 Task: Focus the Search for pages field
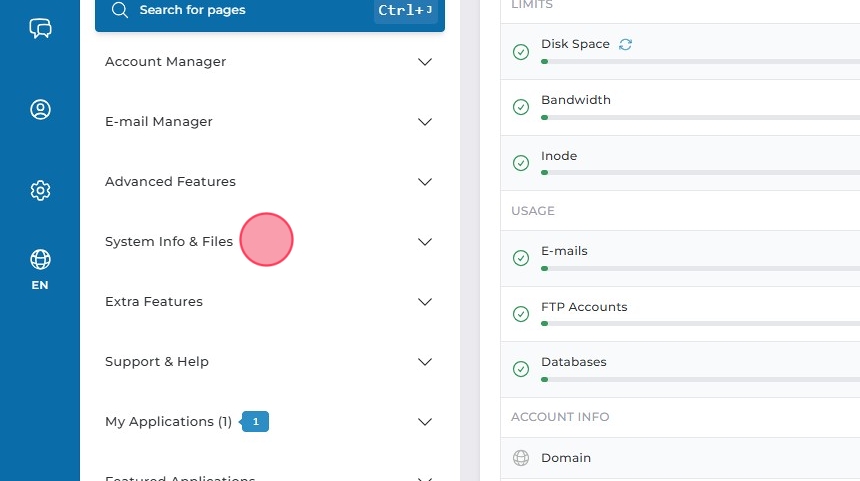250,11
